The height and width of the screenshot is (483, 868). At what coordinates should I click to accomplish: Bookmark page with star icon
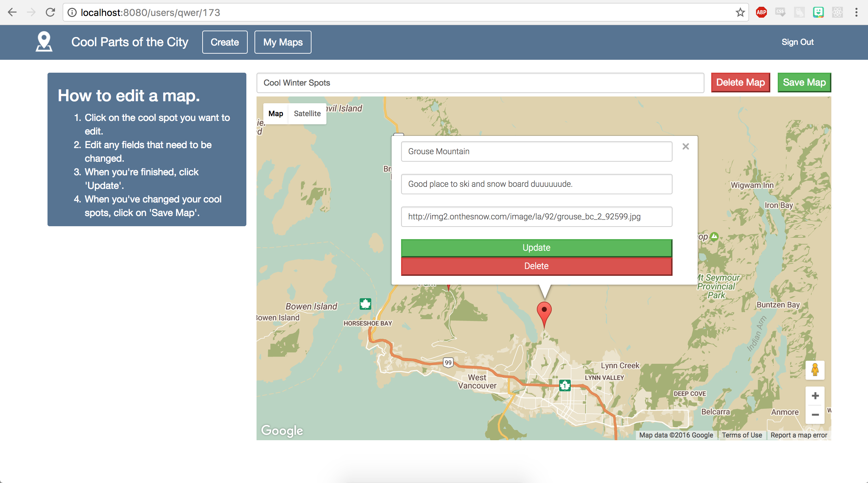pyautogui.click(x=740, y=13)
